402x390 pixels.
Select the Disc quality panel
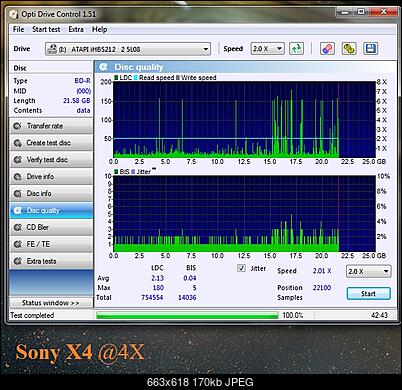click(51, 210)
